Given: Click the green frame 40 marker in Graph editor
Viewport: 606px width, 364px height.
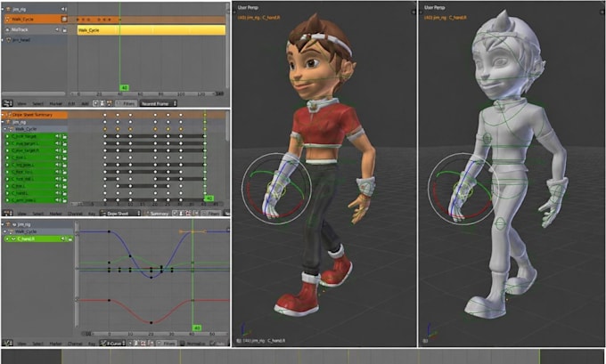Looking at the screenshot, I should tap(197, 328).
